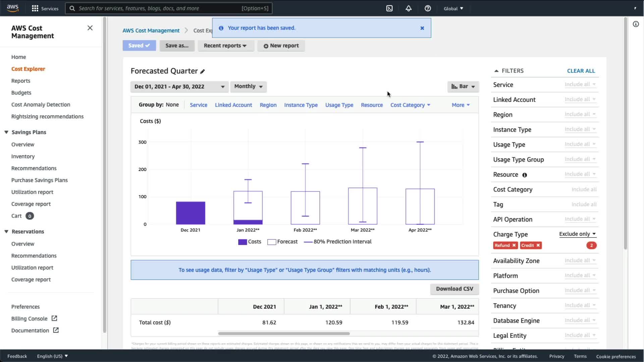Click the Resource filter info icon
The height and width of the screenshot is (362, 644).
[x=525, y=175]
